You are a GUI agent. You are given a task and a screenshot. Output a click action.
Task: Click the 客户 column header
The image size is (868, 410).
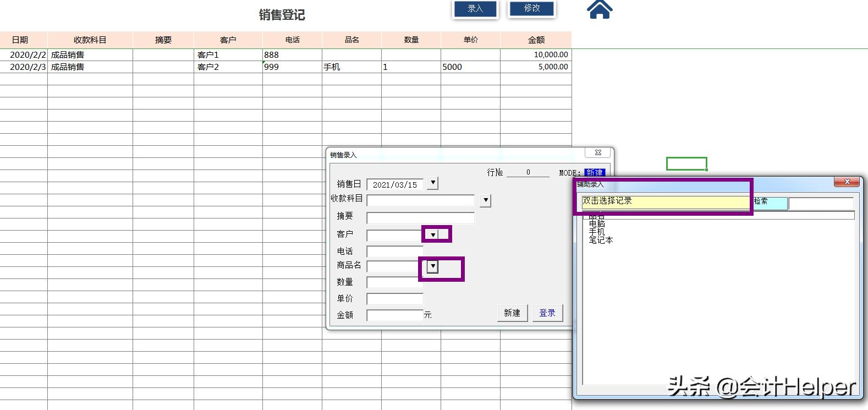[228, 40]
